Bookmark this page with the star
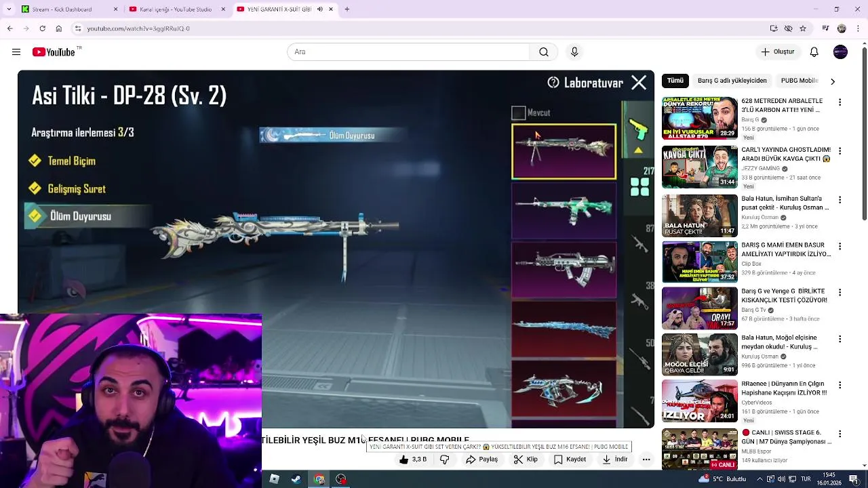This screenshot has width=868, height=488. tap(803, 28)
